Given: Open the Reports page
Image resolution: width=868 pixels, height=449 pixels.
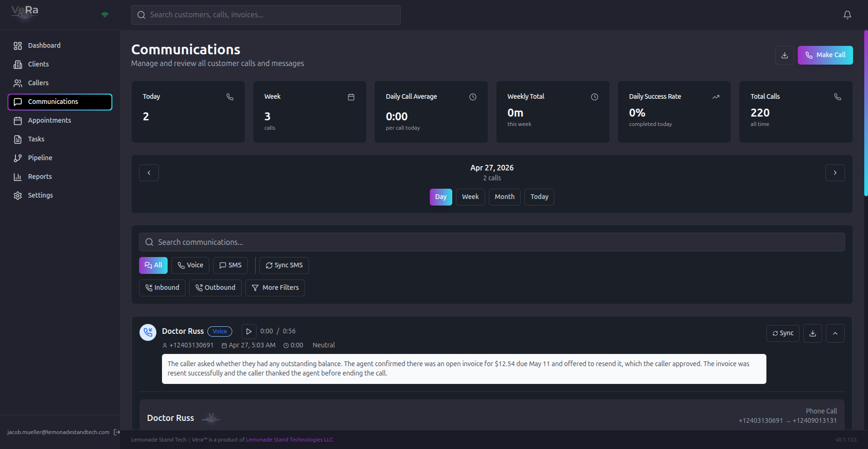Looking at the screenshot, I should [60, 177].
